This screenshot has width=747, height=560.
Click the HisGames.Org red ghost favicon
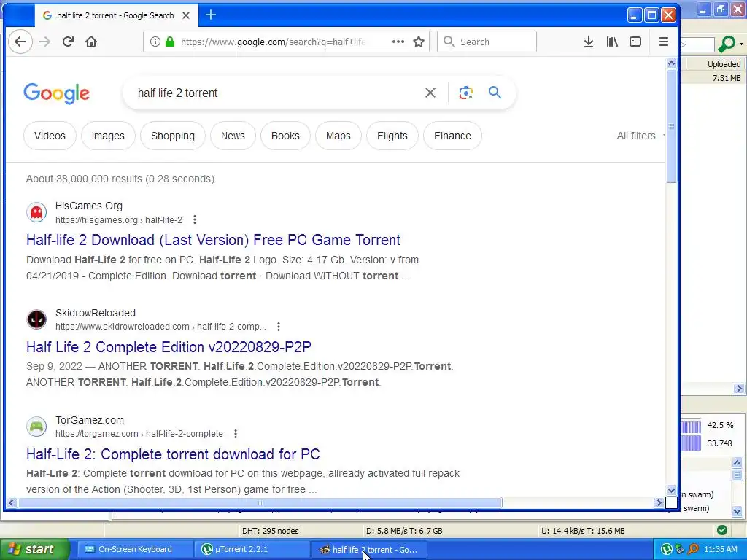click(x=36, y=212)
